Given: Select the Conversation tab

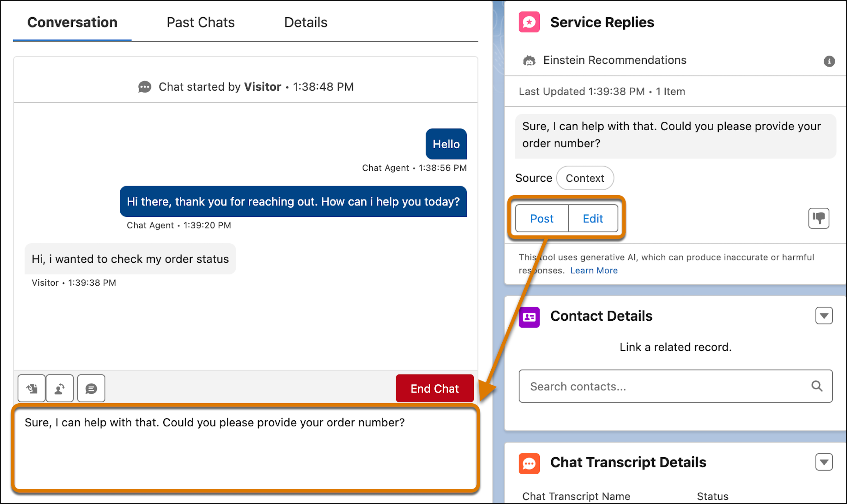Looking at the screenshot, I should coord(72,22).
